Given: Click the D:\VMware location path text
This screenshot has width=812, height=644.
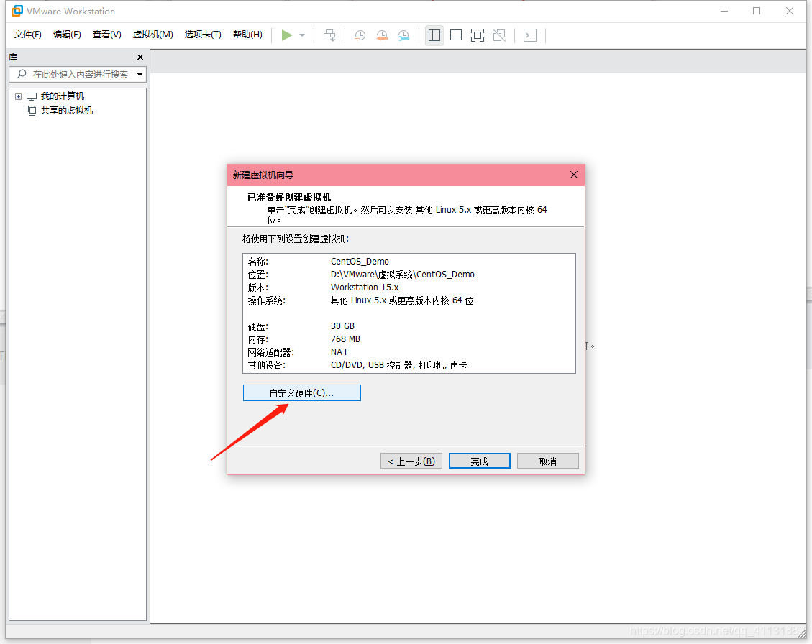Looking at the screenshot, I should point(402,275).
